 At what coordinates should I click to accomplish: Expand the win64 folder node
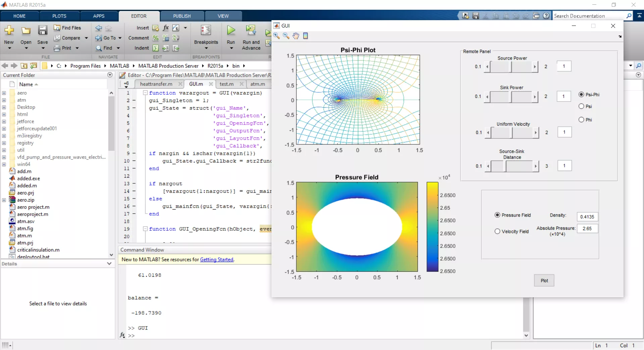pyautogui.click(x=4, y=164)
